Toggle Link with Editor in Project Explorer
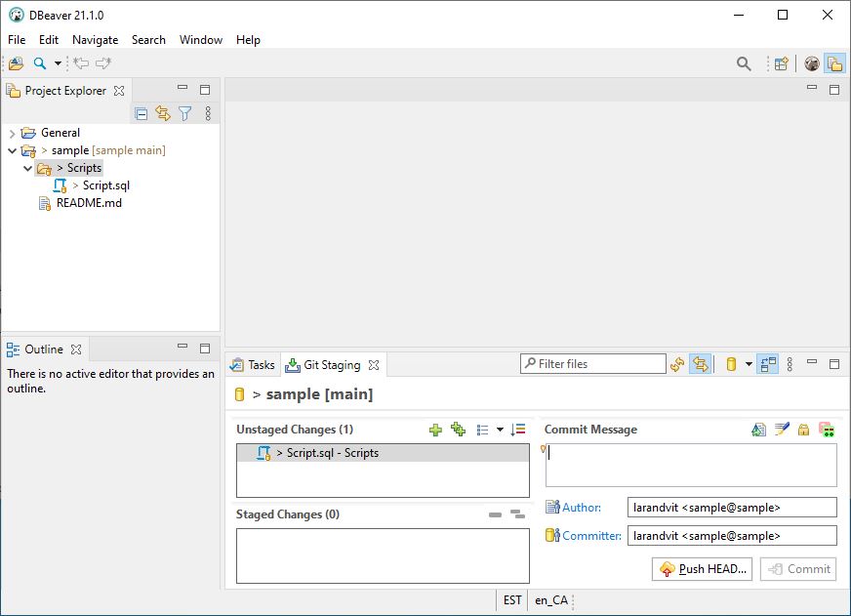The width and height of the screenshot is (851, 616). (163, 113)
